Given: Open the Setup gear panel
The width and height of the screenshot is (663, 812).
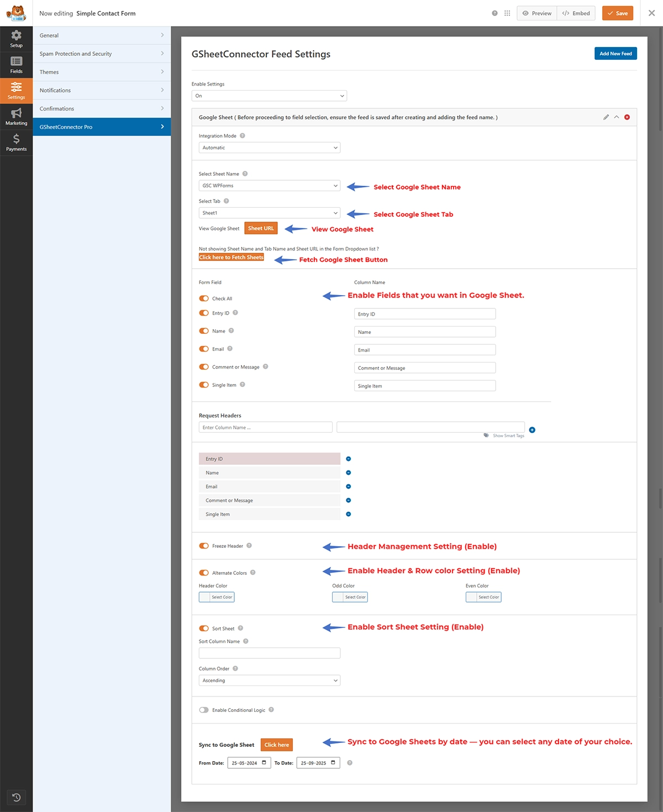Looking at the screenshot, I should [x=16, y=39].
